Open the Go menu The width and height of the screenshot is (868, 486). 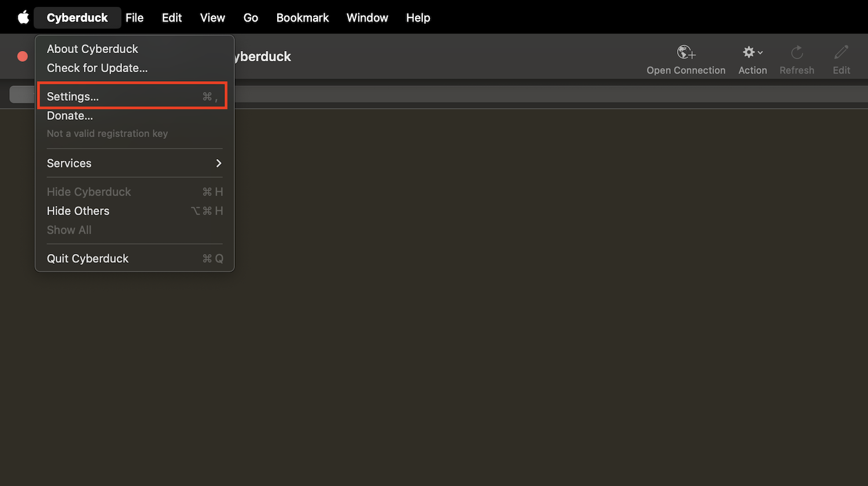[251, 17]
